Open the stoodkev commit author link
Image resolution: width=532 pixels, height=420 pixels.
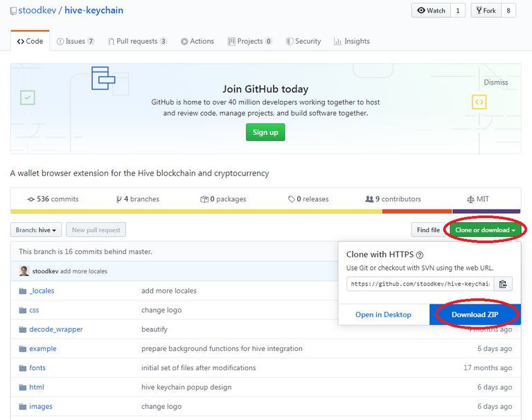(46, 271)
